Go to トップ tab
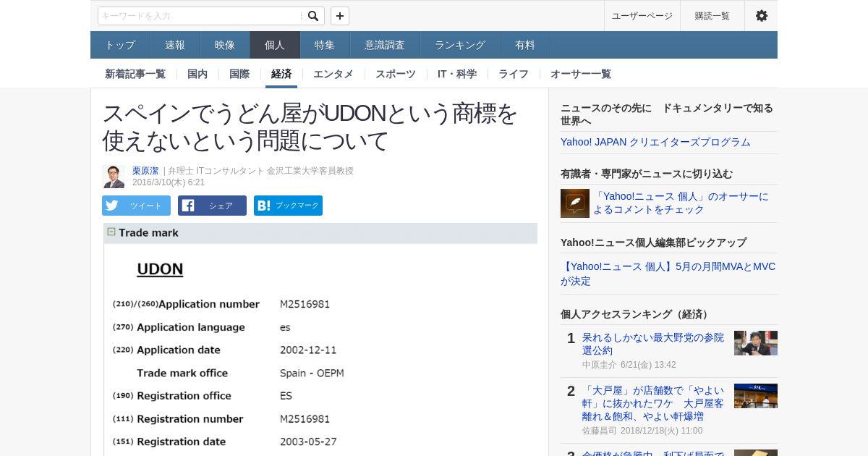 120,45
